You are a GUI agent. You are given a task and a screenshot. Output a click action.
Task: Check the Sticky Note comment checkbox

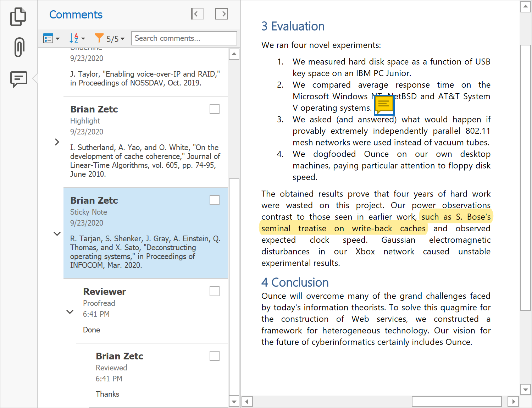(x=215, y=200)
